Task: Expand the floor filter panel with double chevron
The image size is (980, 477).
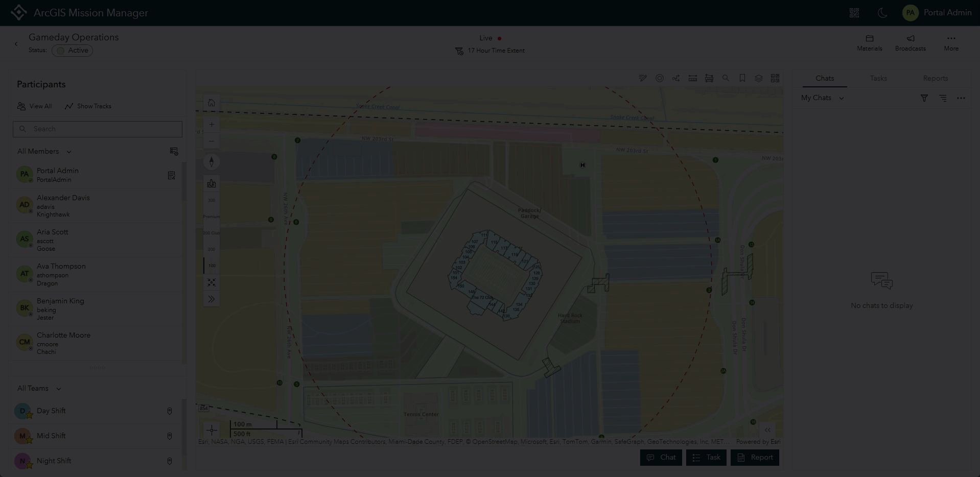Action: [212, 299]
